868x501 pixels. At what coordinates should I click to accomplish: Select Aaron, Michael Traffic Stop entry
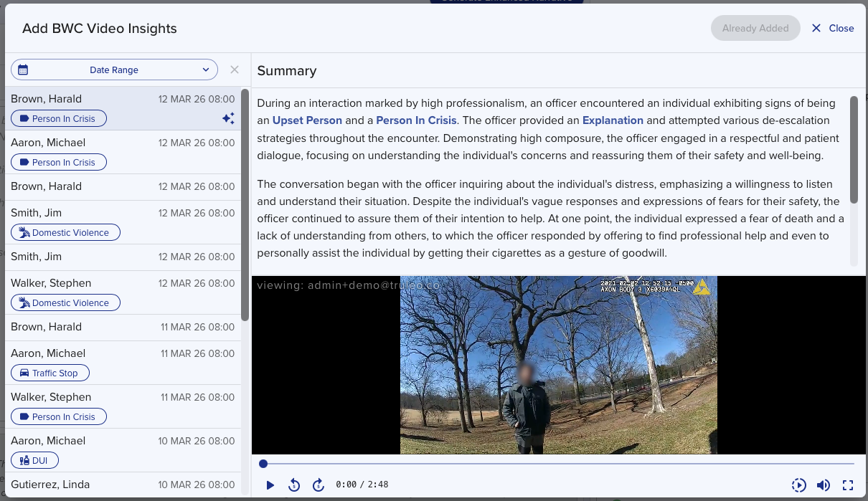123,363
